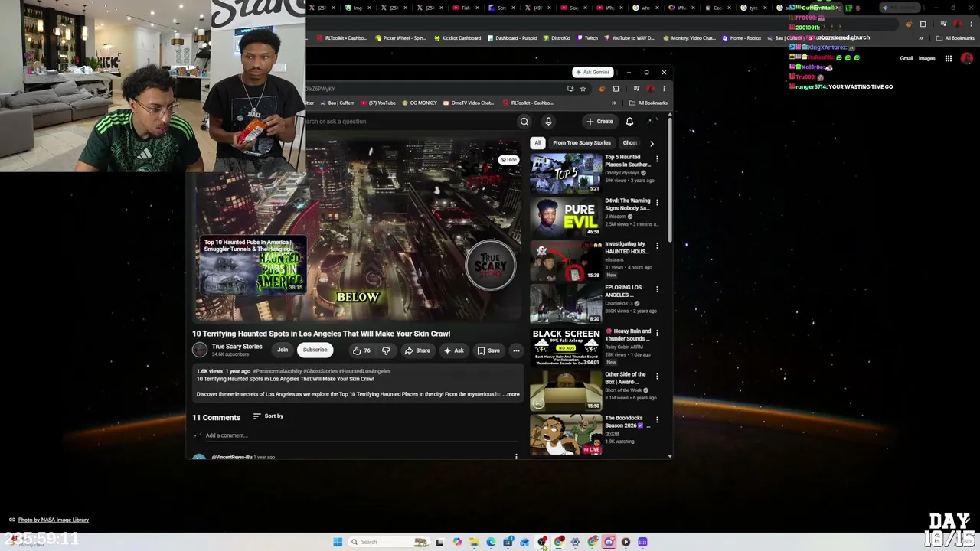Open the extension icon left of the Extensions puzzle
Image resolution: width=980 pixels, height=551 pixels.
[x=602, y=89]
